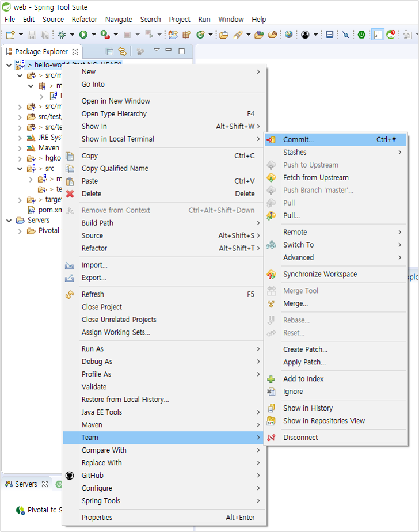
Task: Maximize the Package Explorer panel
Action: (x=182, y=51)
